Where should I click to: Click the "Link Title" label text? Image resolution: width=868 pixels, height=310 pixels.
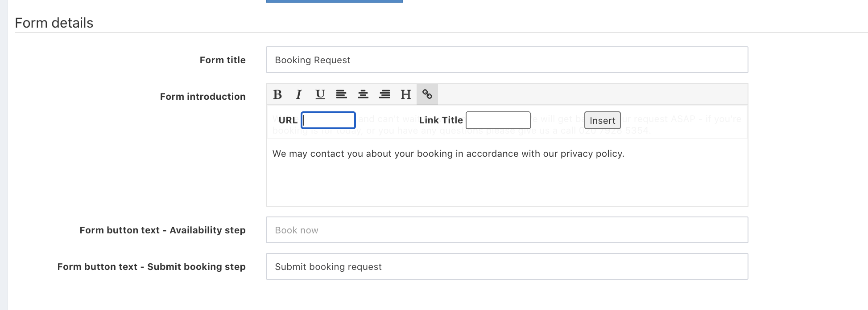coord(441,120)
